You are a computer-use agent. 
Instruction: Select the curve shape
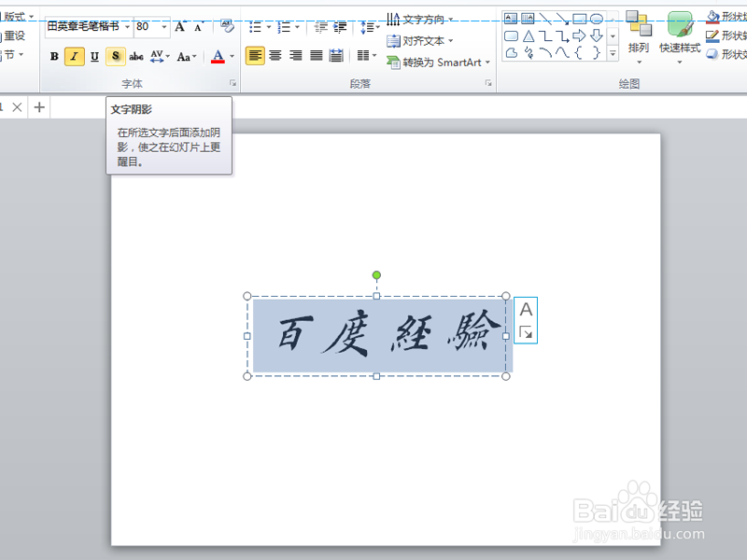(562, 53)
